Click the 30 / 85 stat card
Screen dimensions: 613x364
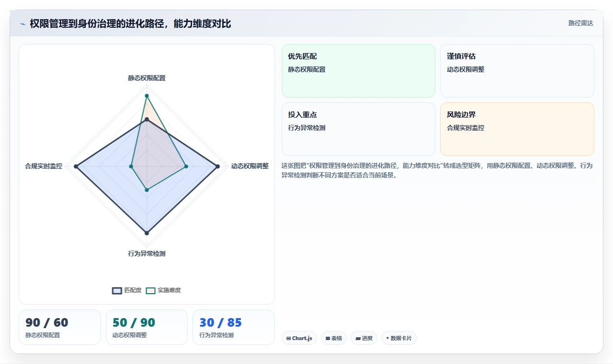pyautogui.click(x=234, y=327)
